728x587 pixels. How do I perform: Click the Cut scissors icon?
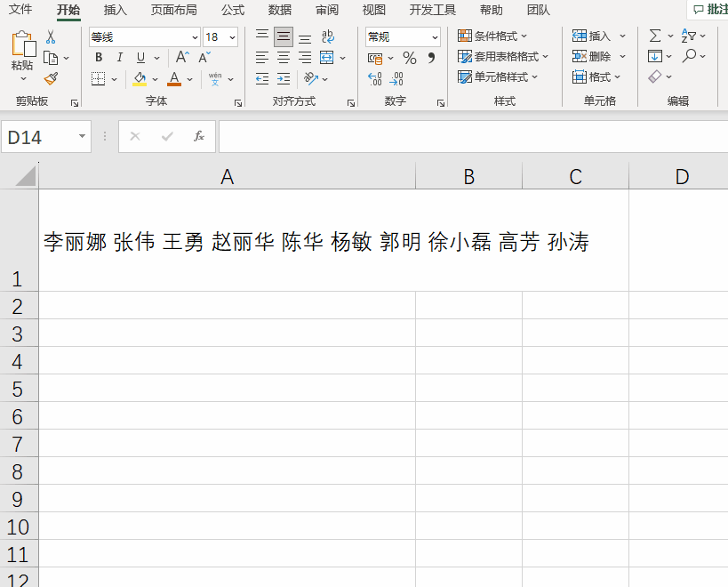pos(51,36)
